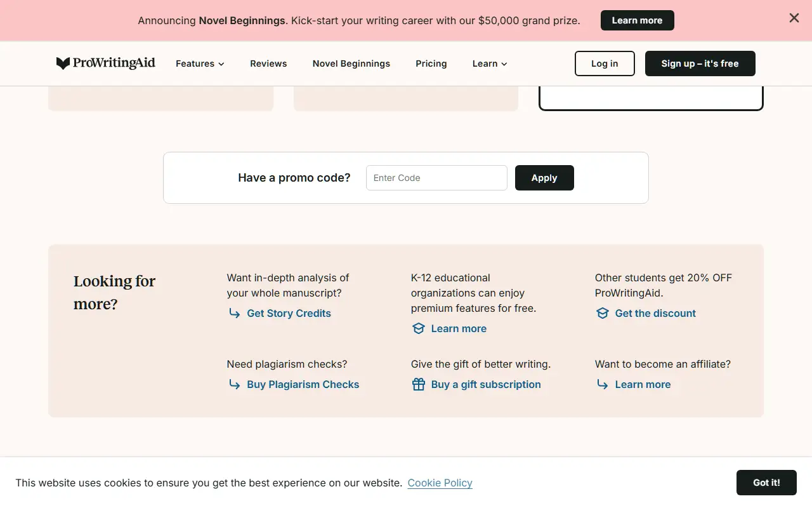
Task: Click the graduation cap icon next to Learn more
Action: [419, 328]
